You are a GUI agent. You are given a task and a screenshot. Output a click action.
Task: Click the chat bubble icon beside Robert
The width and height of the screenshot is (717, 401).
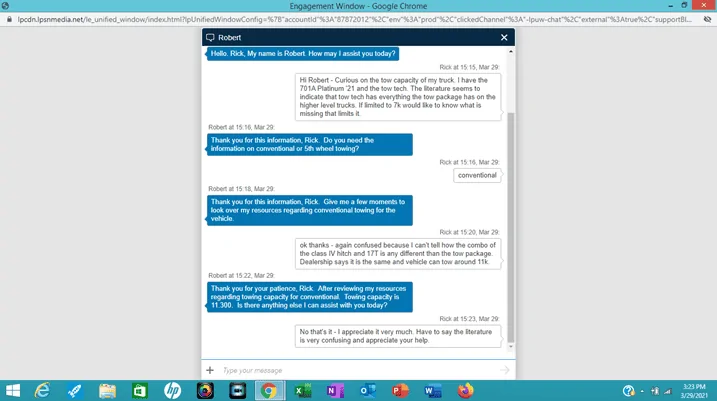(210, 37)
